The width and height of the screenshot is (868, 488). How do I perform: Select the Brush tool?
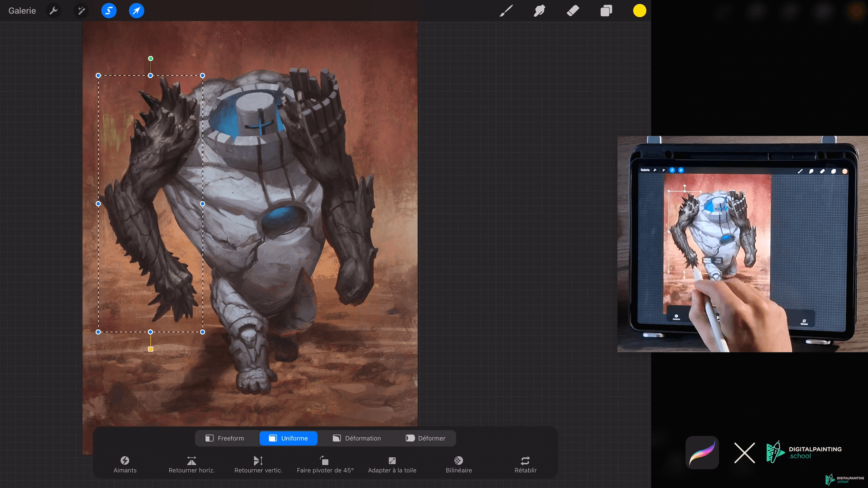click(x=506, y=11)
